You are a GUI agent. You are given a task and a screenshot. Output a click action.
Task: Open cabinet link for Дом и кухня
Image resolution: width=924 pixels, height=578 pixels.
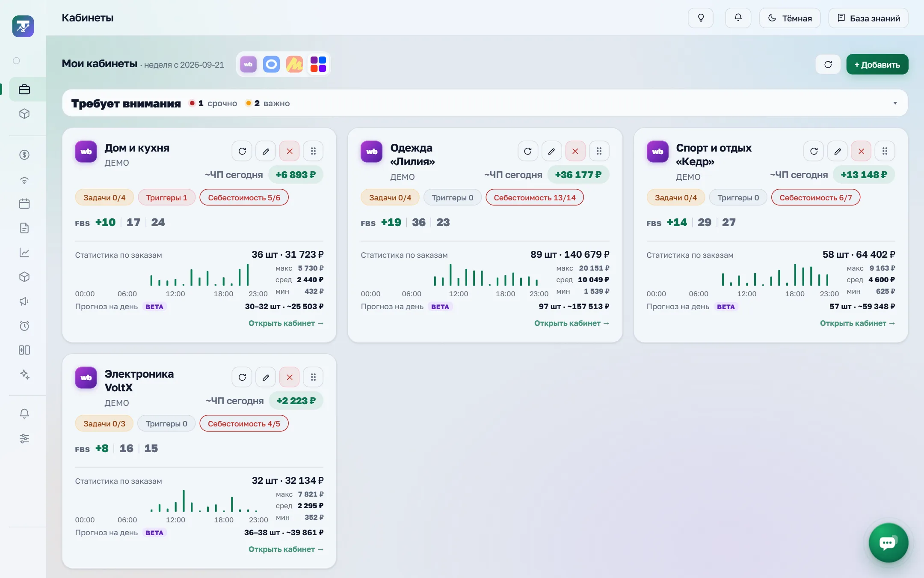tap(286, 323)
